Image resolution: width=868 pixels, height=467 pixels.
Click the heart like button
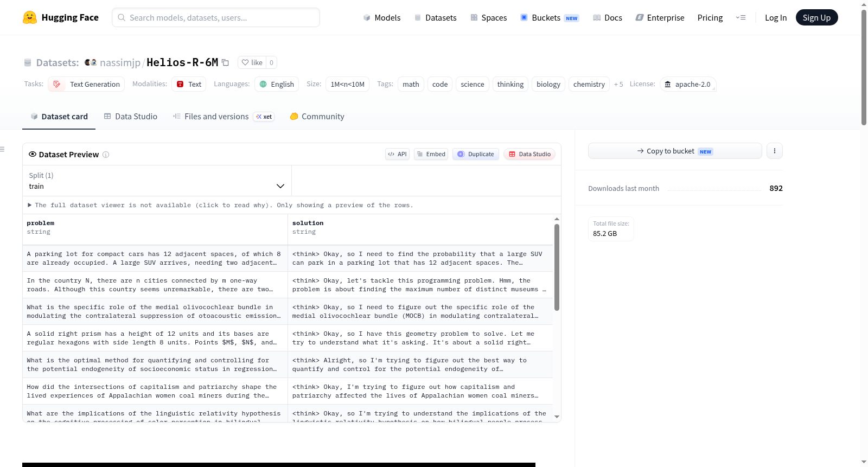[252, 62]
